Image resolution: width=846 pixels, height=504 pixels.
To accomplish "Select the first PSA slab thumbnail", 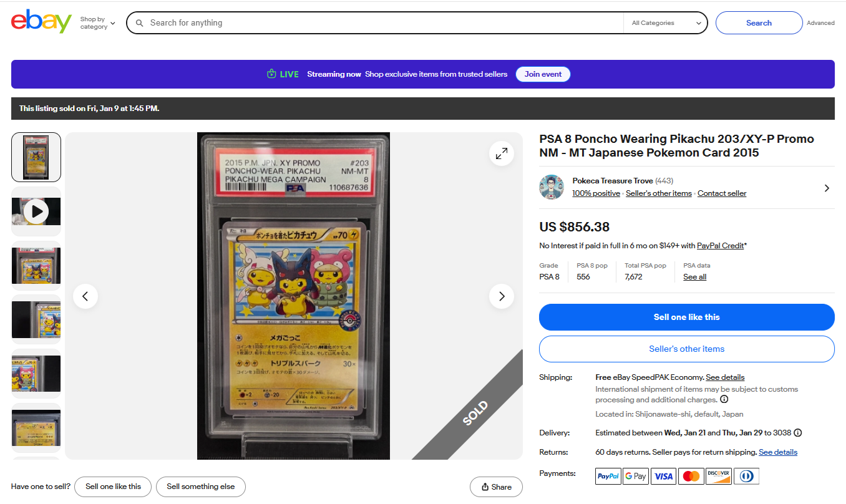I will pyautogui.click(x=36, y=157).
